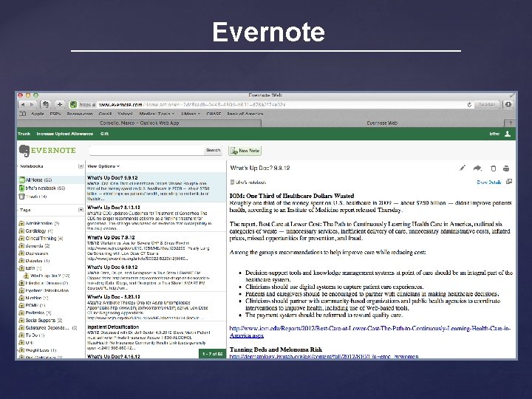Expand the Weight Loss tag
The height and width of the screenshot is (399, 532).
coord(18,349)
